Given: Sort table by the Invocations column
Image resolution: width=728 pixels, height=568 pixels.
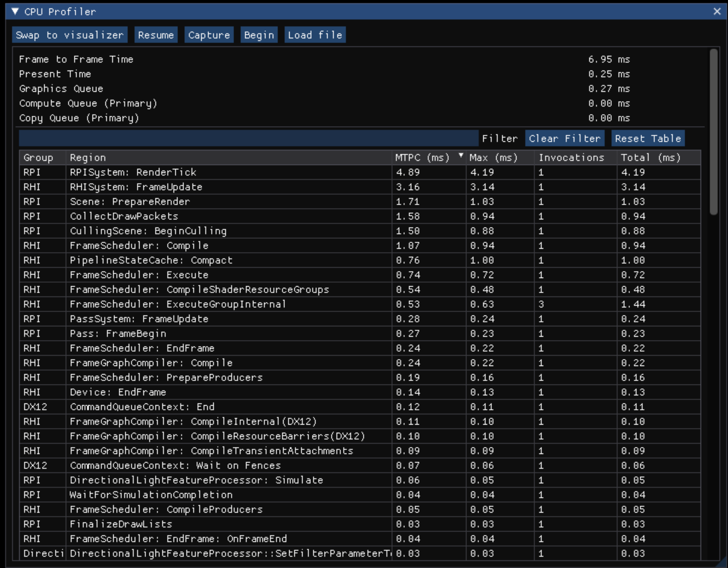Looking at the screenshot, I should pyautogui.click(x=571, y=158).
